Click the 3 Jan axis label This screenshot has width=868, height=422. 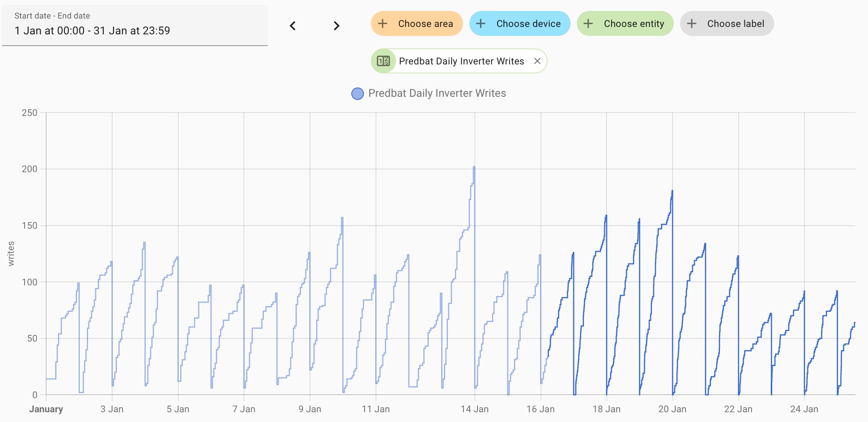pyautogui.click(x=112, y=409)
